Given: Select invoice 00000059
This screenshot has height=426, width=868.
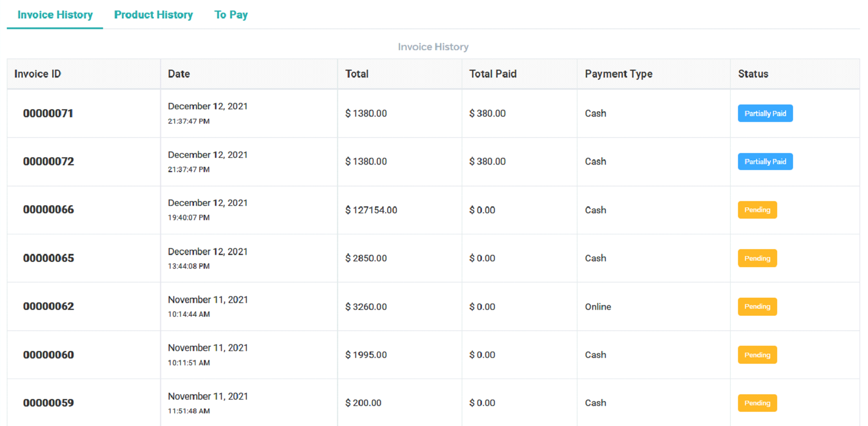Looking at the screenshot, I should tap(48, 403).
